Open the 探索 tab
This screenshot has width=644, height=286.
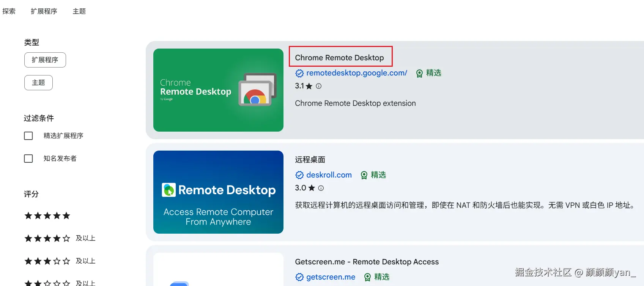click(x=9, y=11)
